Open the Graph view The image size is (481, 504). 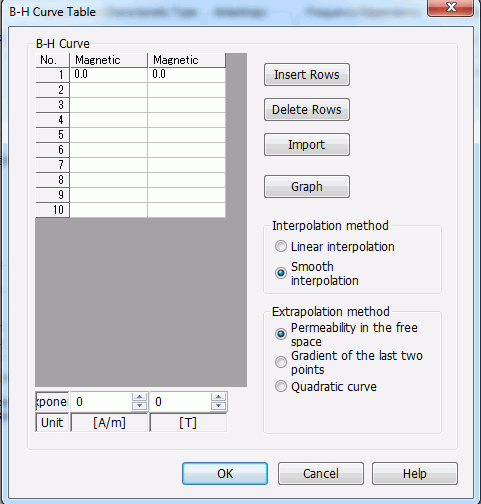[x=307, y=187]
